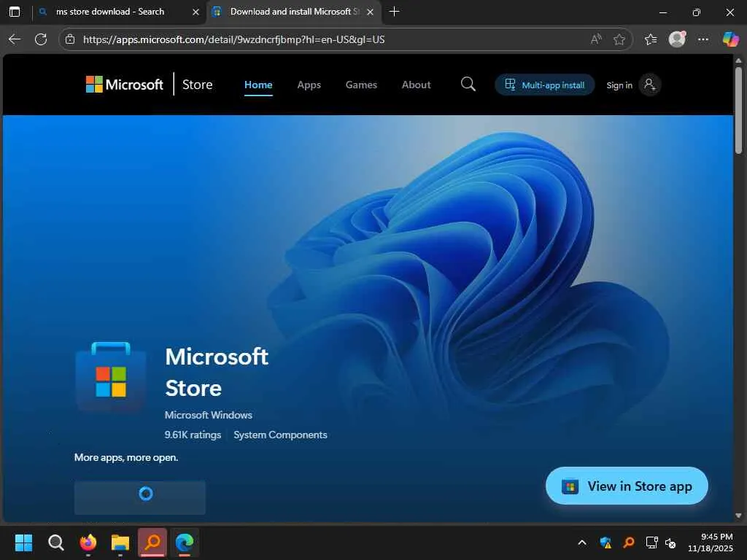Open System Components category link

click(x=280, y=435)
